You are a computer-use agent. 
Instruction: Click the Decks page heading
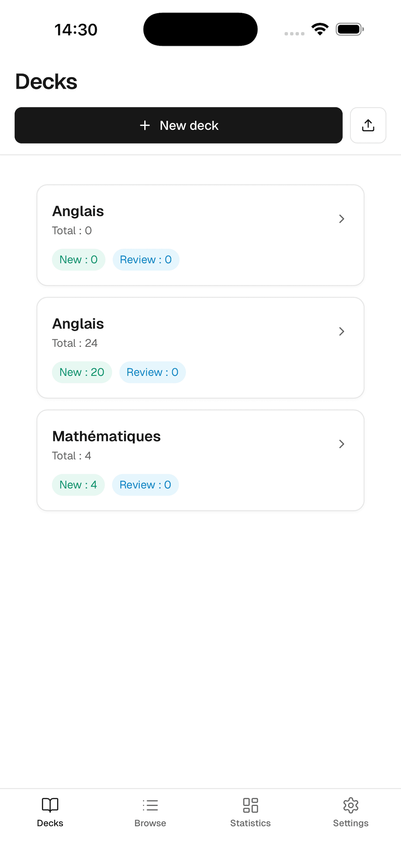click(46, 82)
